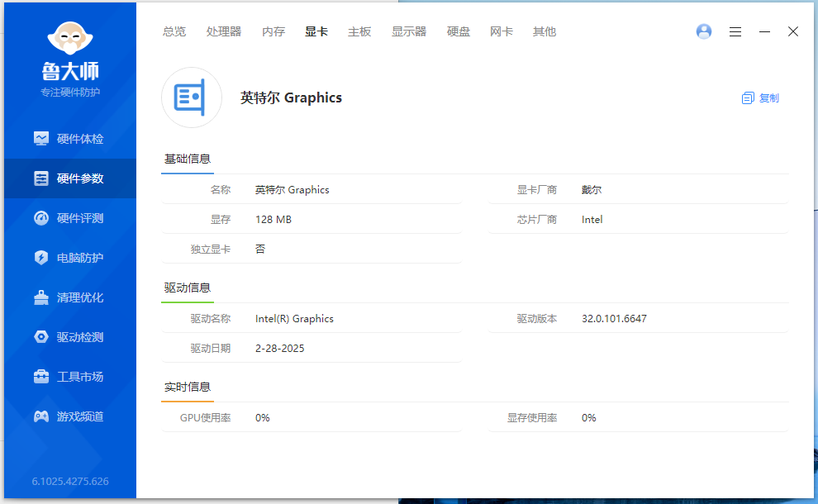Click the copy icon beside 复制
The image size is (818, 504).
point(746,97)
